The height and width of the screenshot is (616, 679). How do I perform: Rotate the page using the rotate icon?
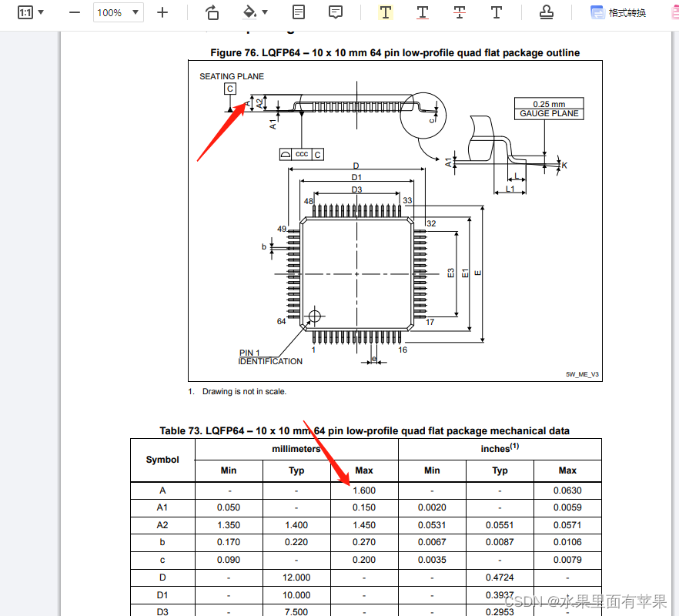(x=212, y=12)
